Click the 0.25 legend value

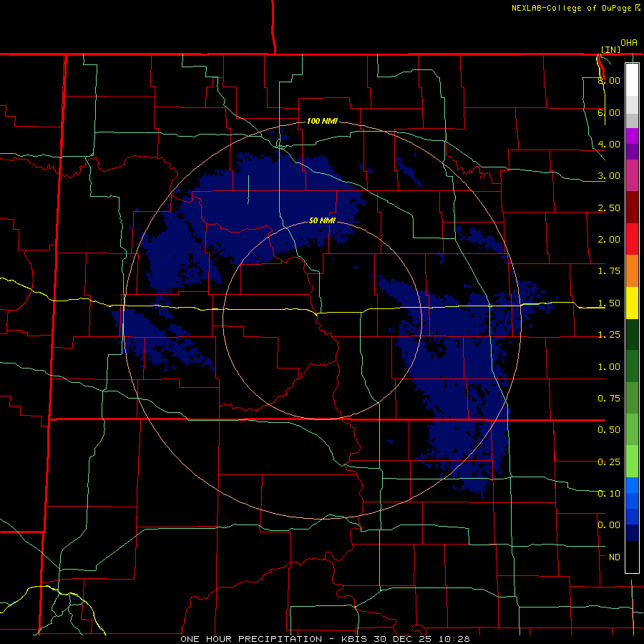pos(609,462)
